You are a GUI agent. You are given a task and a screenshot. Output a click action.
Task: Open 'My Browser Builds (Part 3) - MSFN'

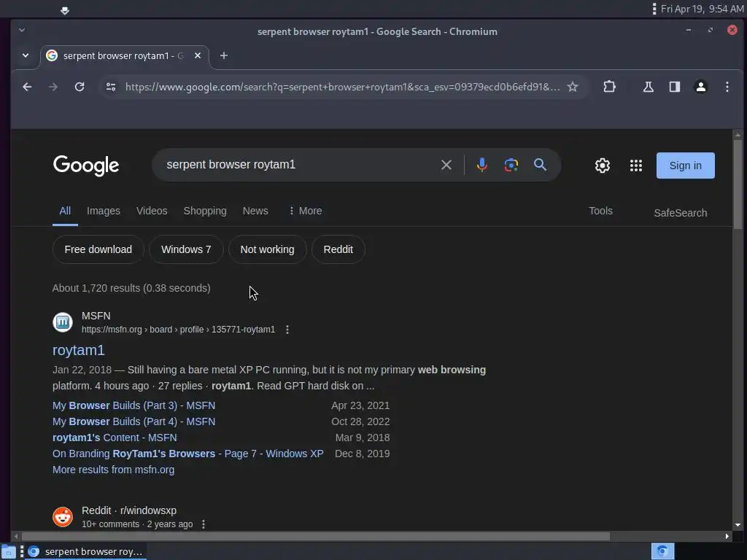pyautogui.click(x=134, y=405)
